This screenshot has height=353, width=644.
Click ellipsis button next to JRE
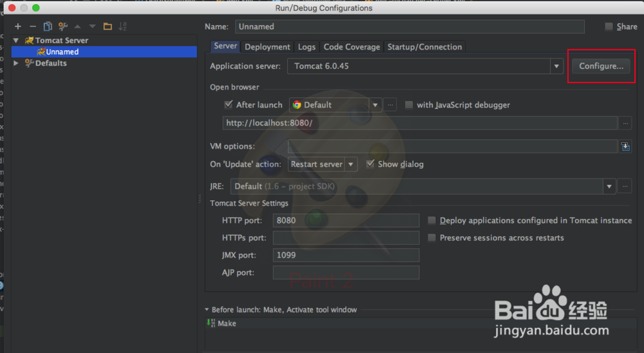[x=625, y=186]
